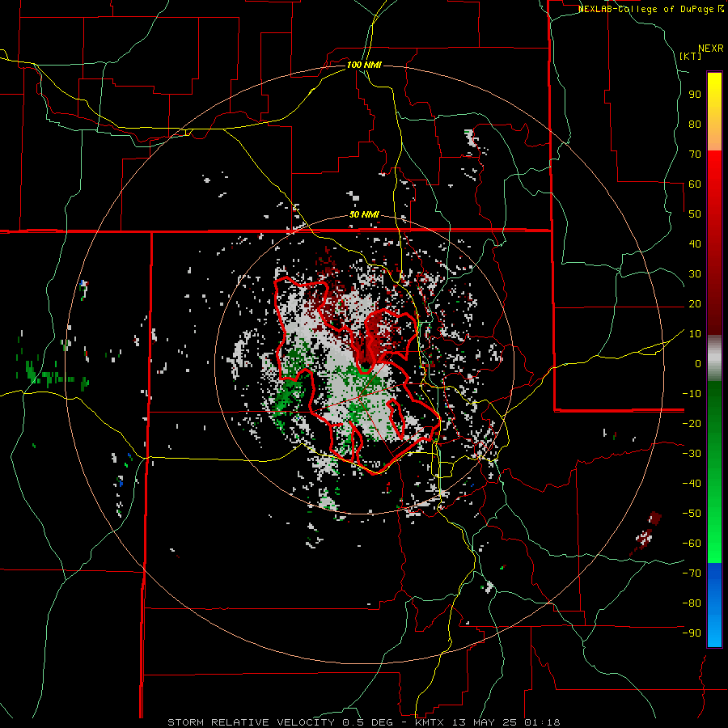Screen dimensions: 728x728
Task: Click the 60 value on velocity scale
Action: 695,184
